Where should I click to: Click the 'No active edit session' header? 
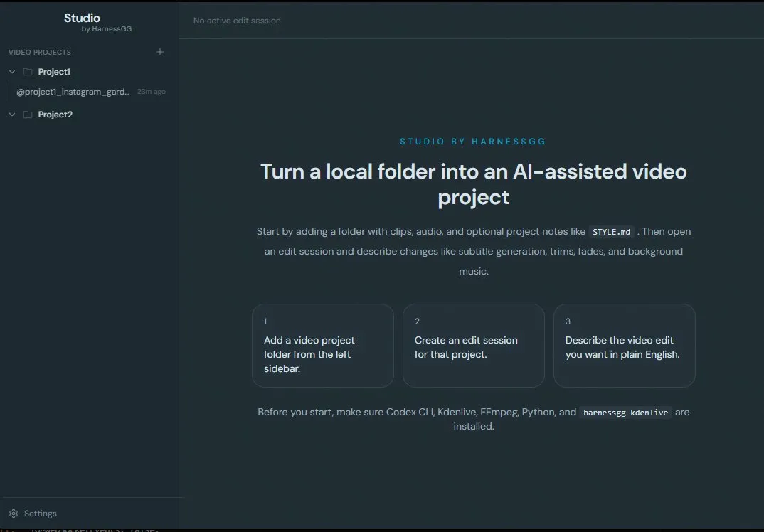pos(237,21)
